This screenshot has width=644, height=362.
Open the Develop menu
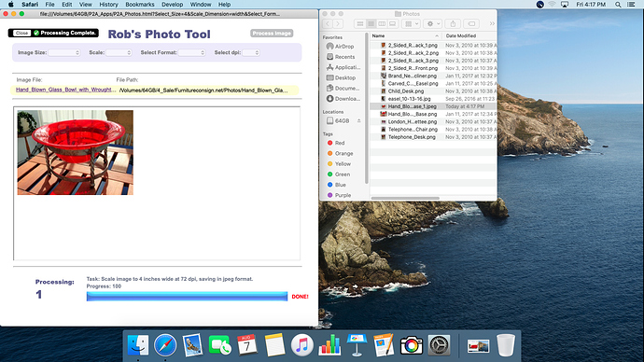point(172,5)
